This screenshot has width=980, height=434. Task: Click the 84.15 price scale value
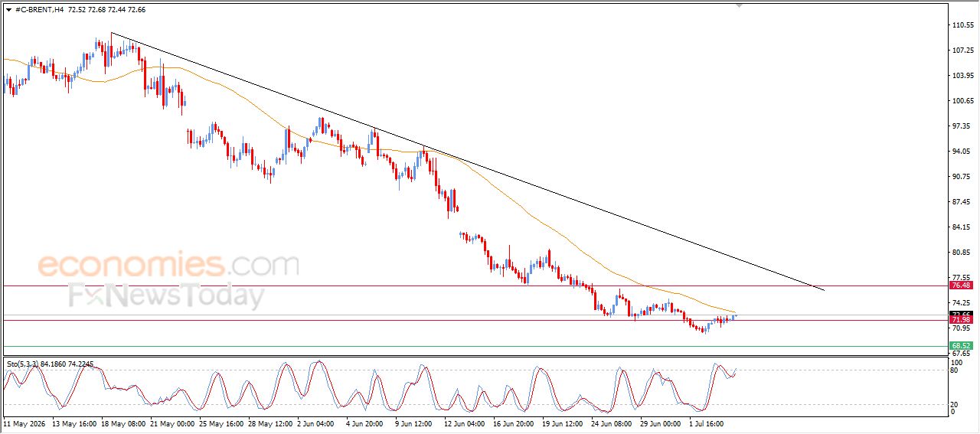(963, 227)
